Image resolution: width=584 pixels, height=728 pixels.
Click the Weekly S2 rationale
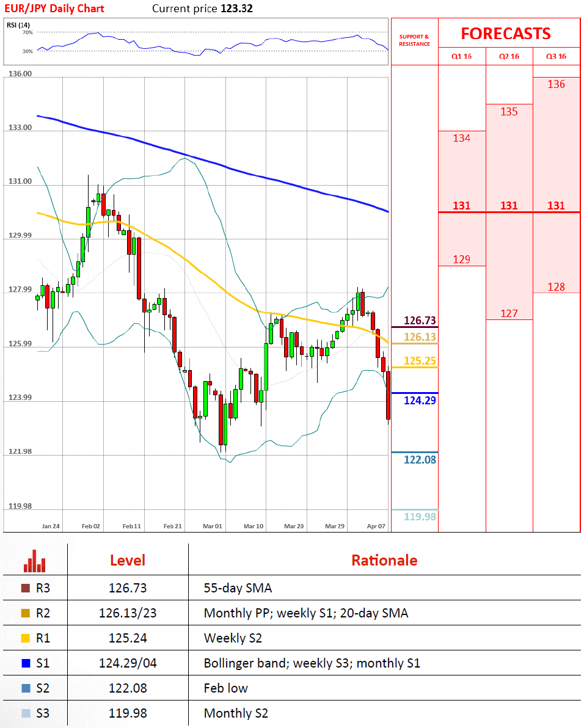pyautogui.click(x=233, y=638)
